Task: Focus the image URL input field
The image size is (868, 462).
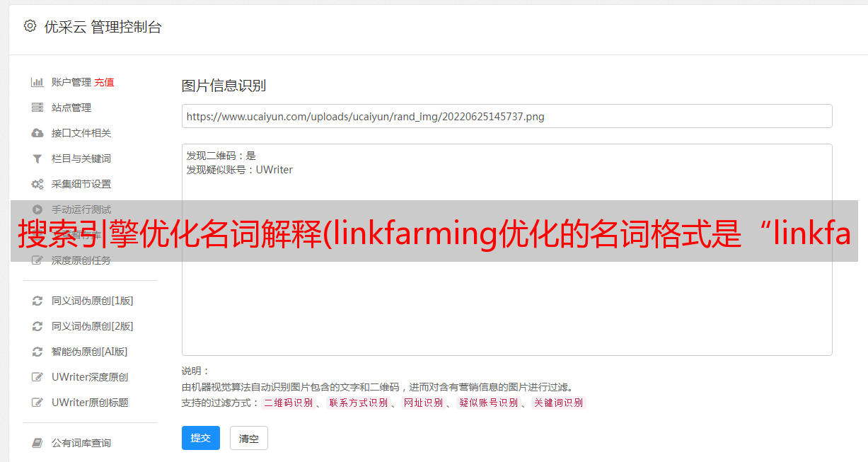Action: pos(507,116)
